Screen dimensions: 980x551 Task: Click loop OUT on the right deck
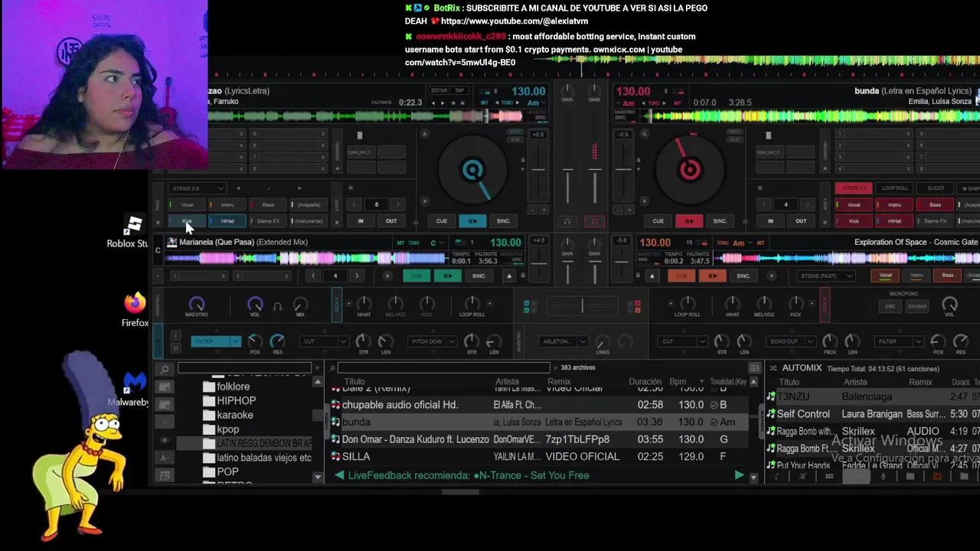(801, 221)
